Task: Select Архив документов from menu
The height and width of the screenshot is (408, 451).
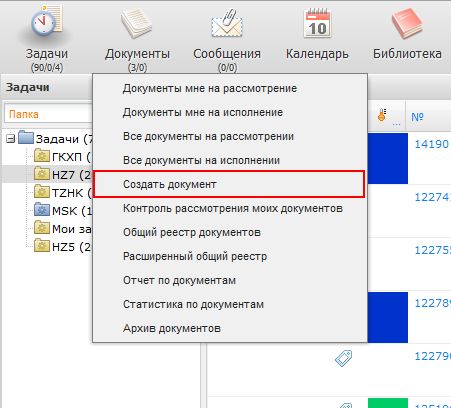Action: (172, 328)
